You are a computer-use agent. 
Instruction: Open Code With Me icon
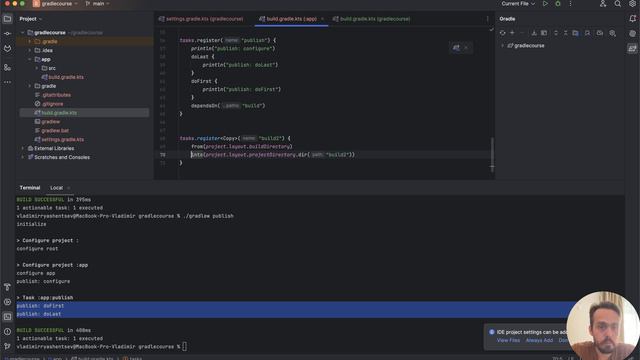point(603,4)
